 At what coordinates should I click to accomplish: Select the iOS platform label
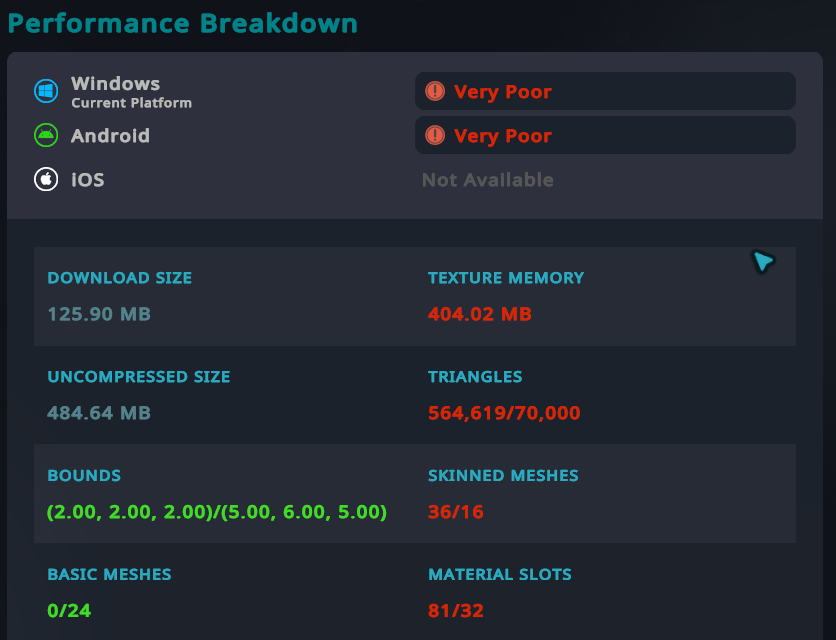click(87, 180)
